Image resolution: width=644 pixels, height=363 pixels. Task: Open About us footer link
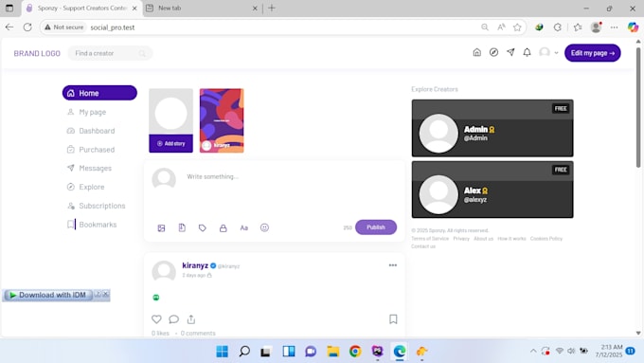[x=483, y=239]
